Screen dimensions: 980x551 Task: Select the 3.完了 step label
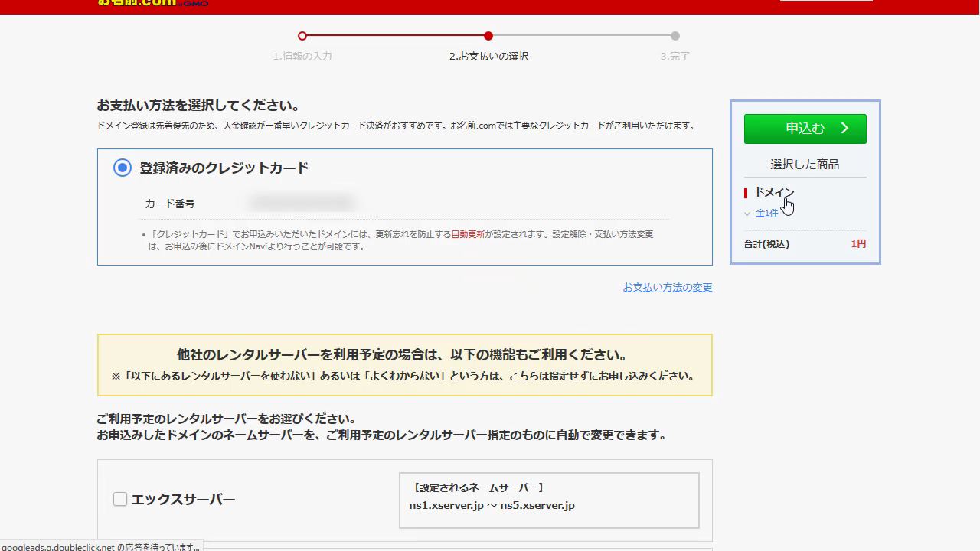675,57
